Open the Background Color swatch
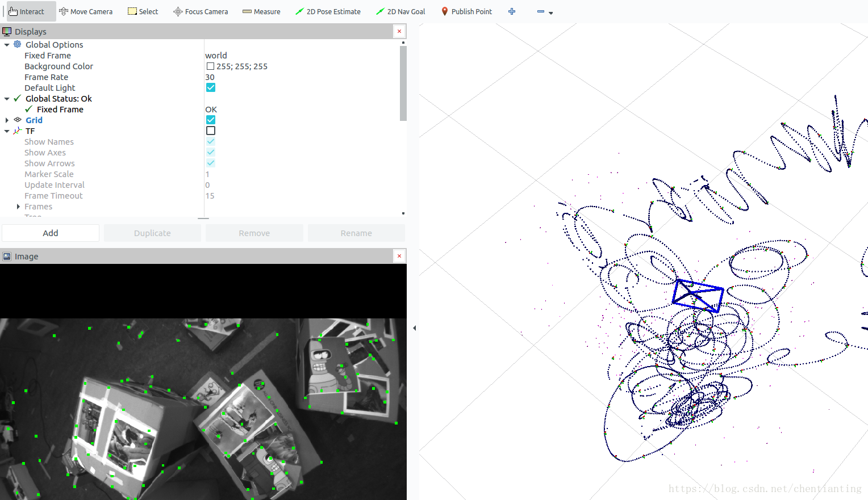The height and width of the screenshot is (500, 868). click(x=210, y=66)
